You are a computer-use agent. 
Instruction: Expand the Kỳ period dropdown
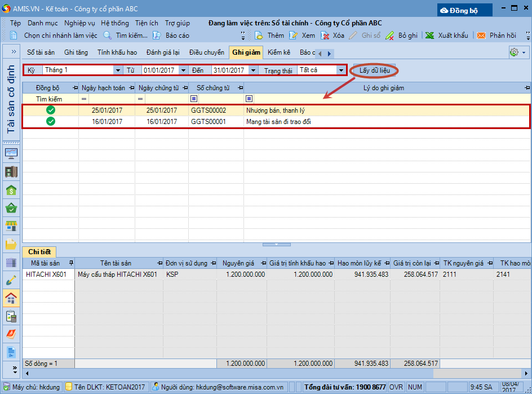coord(118,70)
